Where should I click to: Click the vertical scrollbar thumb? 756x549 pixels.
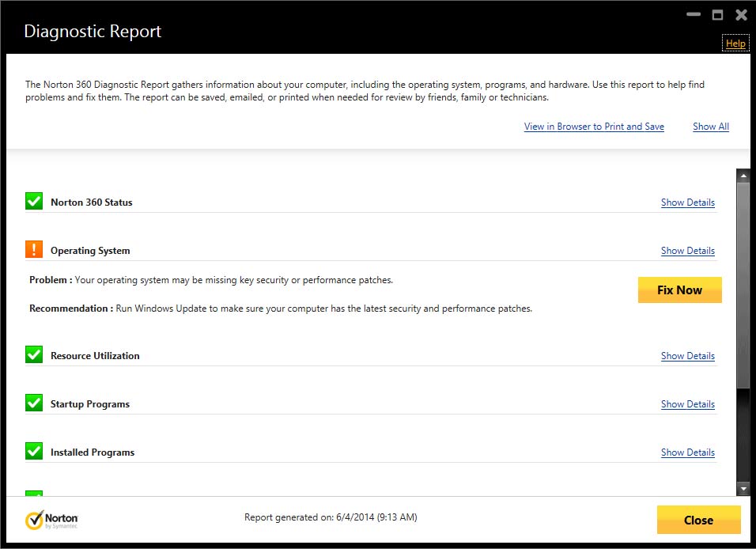click(743, 285)
